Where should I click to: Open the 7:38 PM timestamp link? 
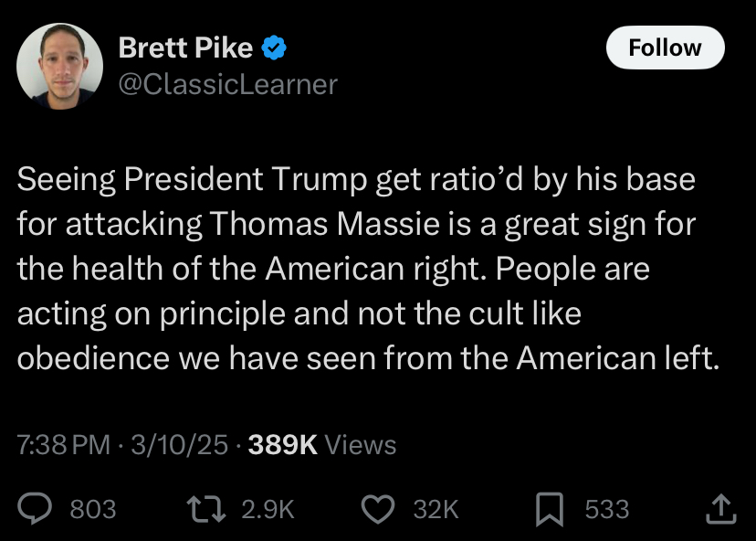click(x=64, y=444)
